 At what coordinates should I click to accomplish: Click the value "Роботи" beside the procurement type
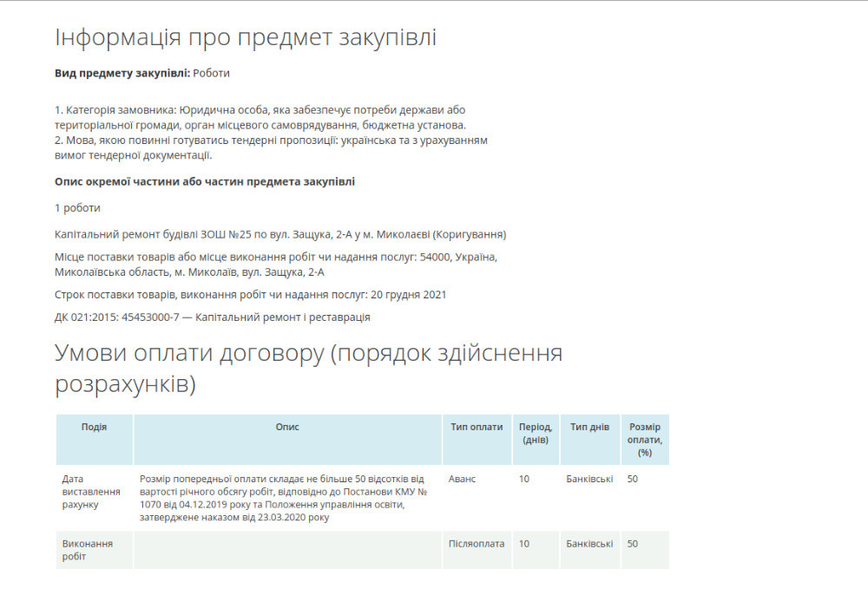211,73
